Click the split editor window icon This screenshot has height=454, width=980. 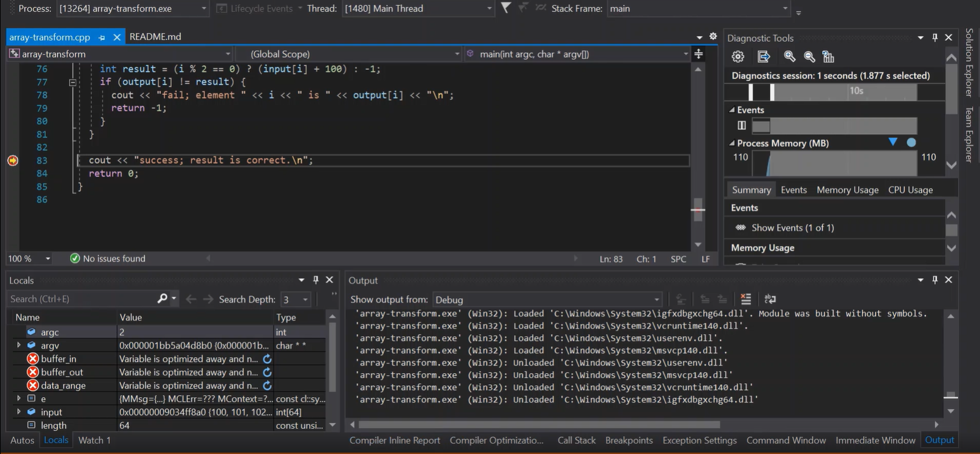[x=698, y=54]
